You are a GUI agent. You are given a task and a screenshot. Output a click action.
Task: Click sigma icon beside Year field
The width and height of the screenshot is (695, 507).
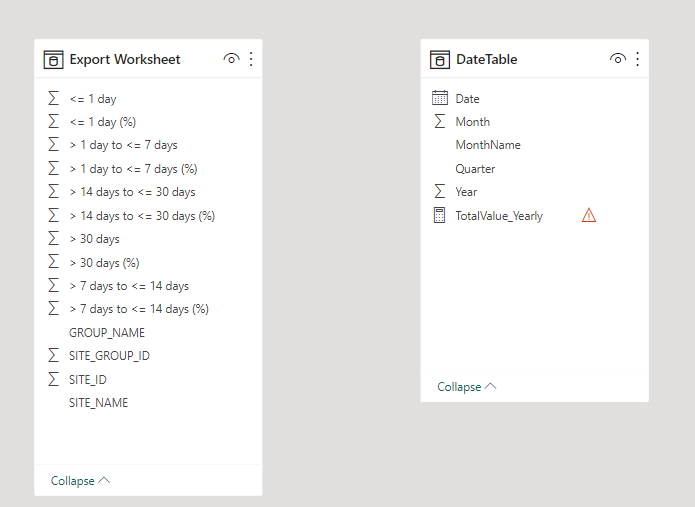440,191
